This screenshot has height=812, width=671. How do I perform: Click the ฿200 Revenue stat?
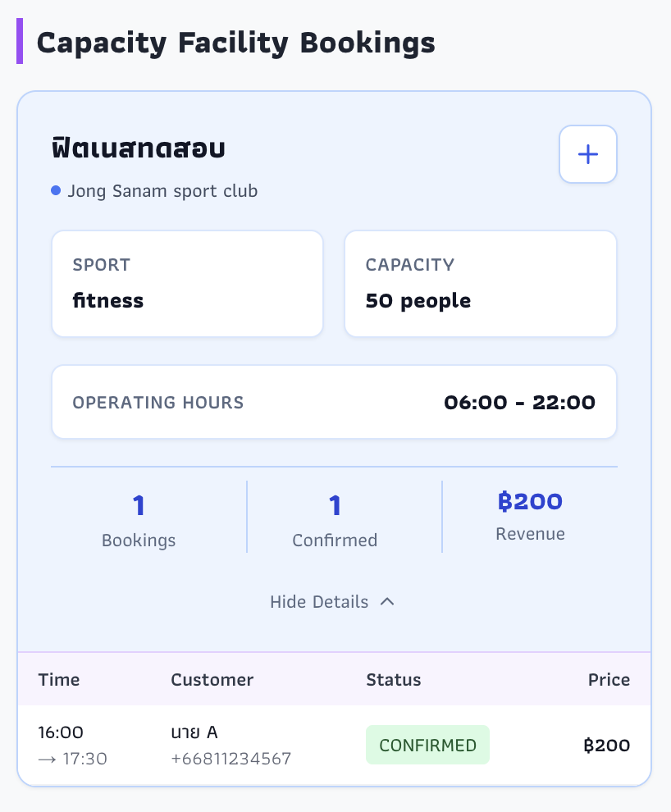coord(530,515)
